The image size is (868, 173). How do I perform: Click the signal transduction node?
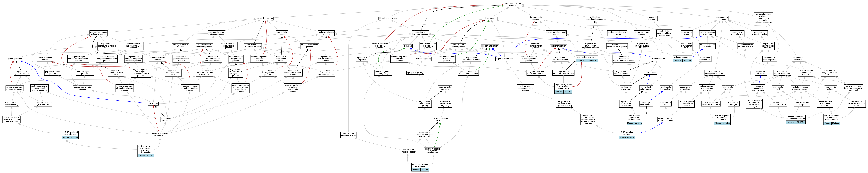point(504,59)
